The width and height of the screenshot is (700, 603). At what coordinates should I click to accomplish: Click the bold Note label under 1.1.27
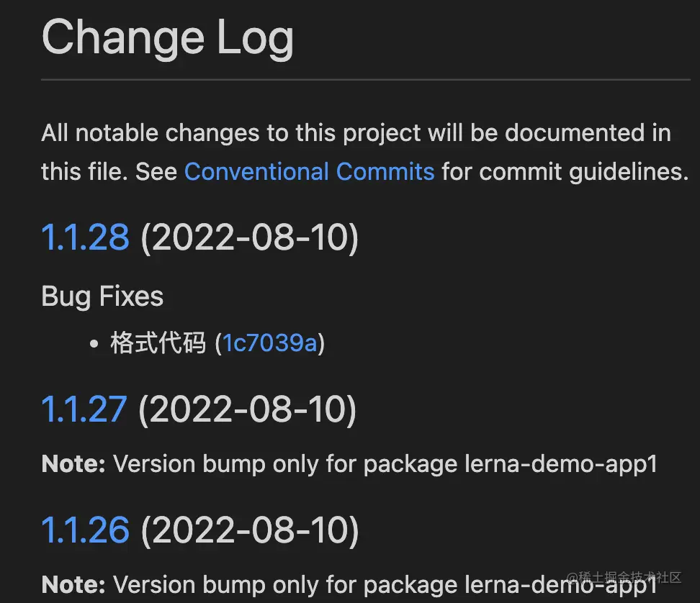73,464
